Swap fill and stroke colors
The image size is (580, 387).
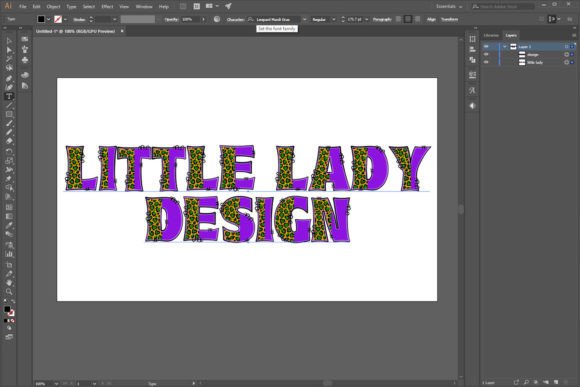tap(13, 302)
